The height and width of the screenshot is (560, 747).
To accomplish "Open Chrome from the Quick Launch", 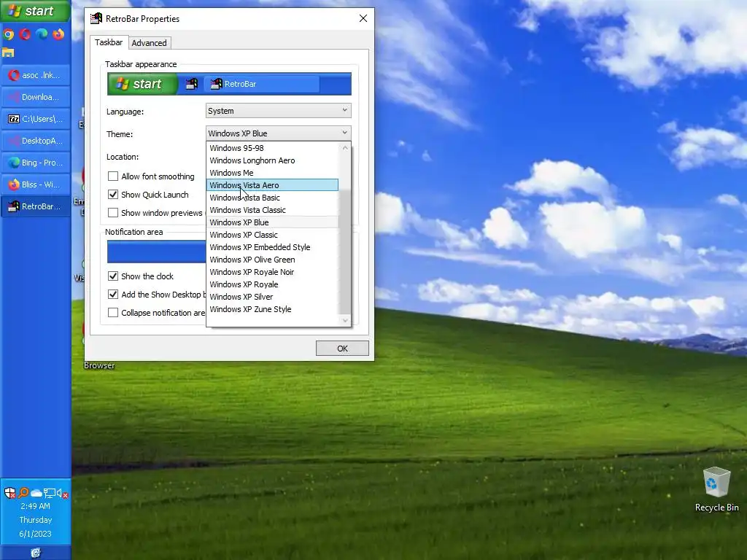I will [x=9, y=34].
